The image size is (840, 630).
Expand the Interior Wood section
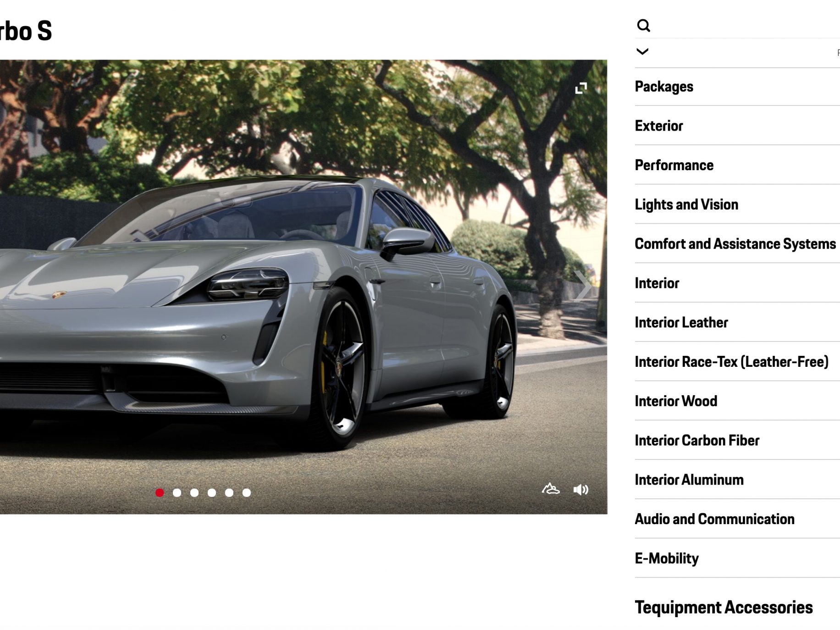(x=737, y=401)
